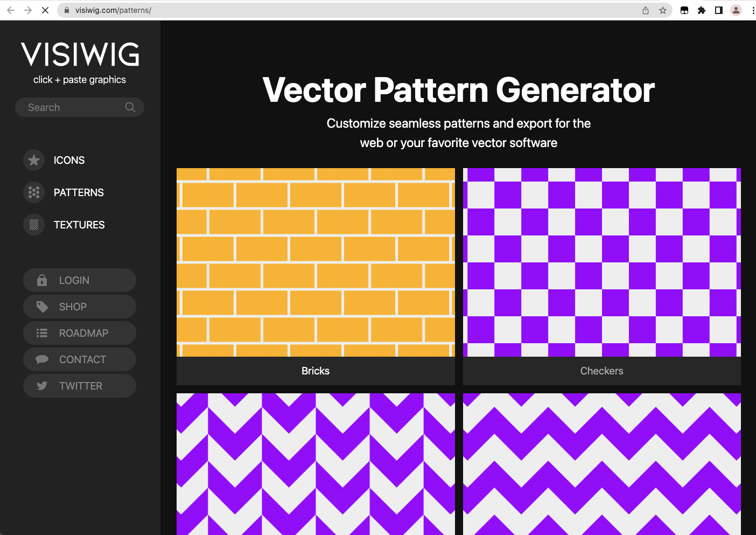
Task: Open the browser profile avatar
Action: (x=736, y=10)
